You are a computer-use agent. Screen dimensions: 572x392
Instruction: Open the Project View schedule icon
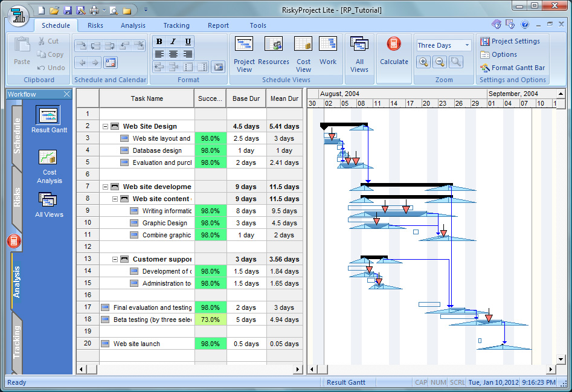(244, 45)
